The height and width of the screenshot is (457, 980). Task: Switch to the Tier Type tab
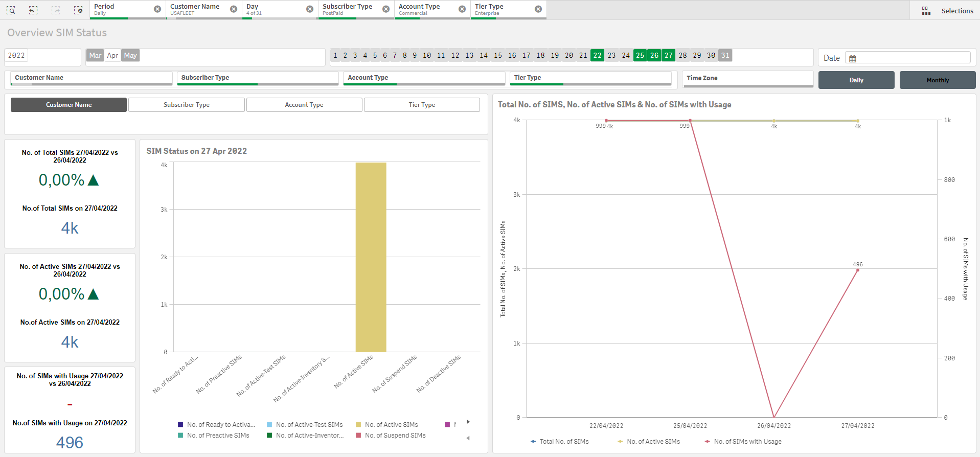pyautogui.click(x=422, y=105)
